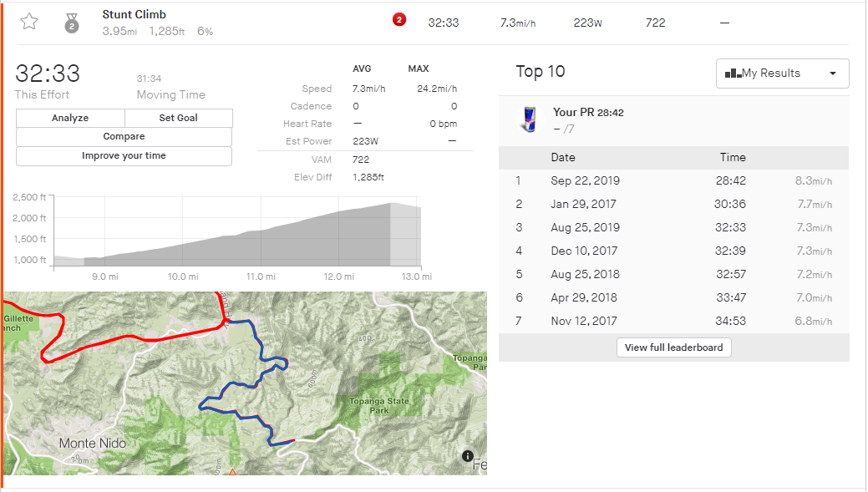Select the Sep 22, 2019 leaderboard entry

click(x=584, y=180)
